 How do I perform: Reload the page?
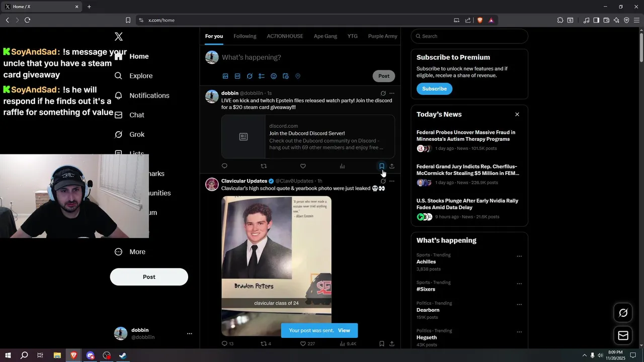click(x=27, y=20)
